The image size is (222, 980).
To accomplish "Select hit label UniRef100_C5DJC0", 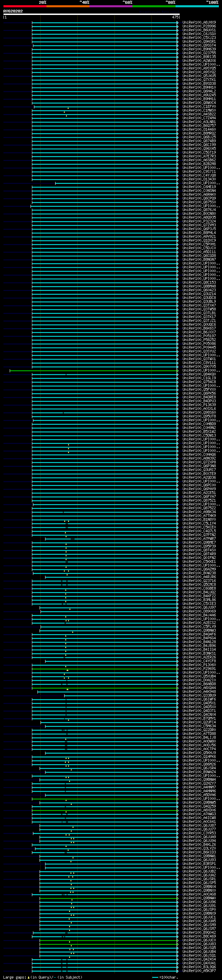I will pyautogui.click(x=199, y=248).
